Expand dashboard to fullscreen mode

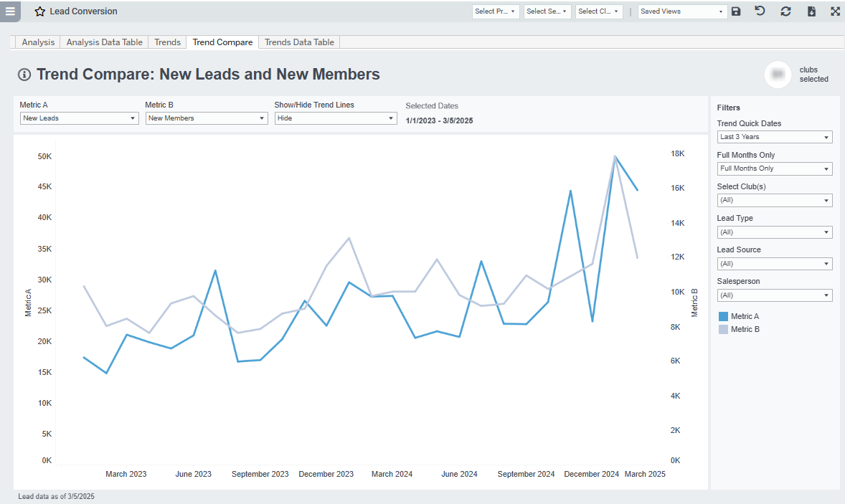click(834, 11)
